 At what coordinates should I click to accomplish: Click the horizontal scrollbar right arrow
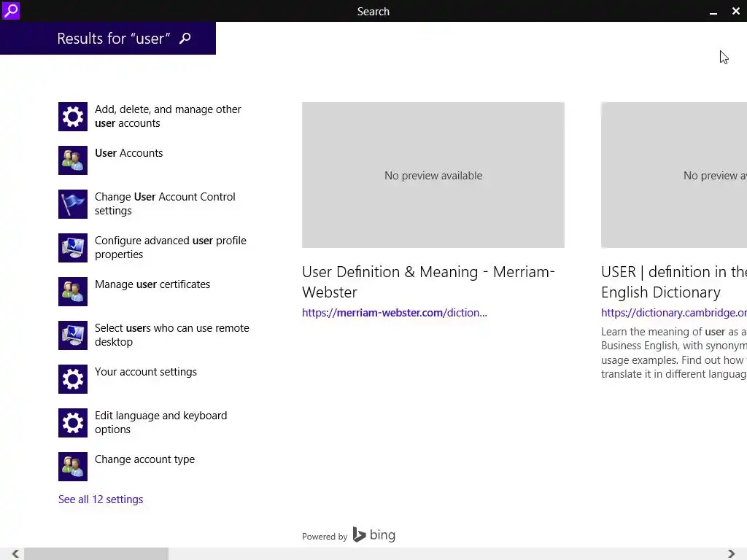click(731, 554)
